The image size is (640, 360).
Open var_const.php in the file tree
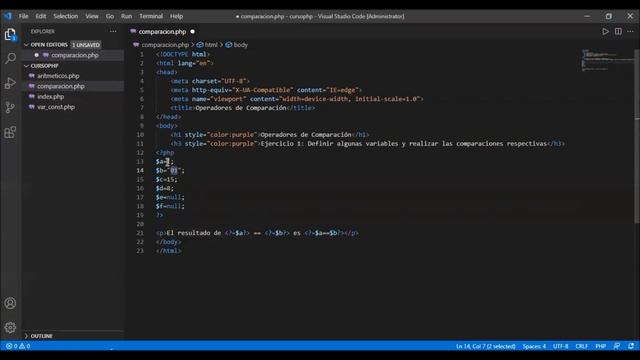[x=56, y=107]
